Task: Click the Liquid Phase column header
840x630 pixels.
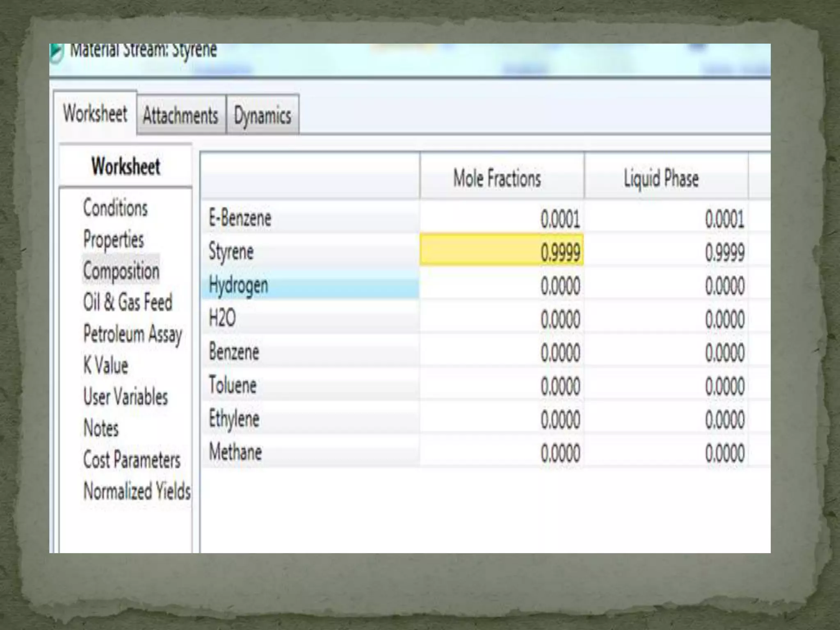Action: tap(661, 179)
